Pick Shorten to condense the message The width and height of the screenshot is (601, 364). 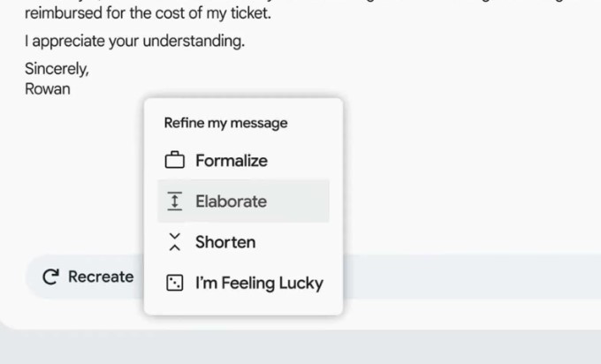click(225, 242)
